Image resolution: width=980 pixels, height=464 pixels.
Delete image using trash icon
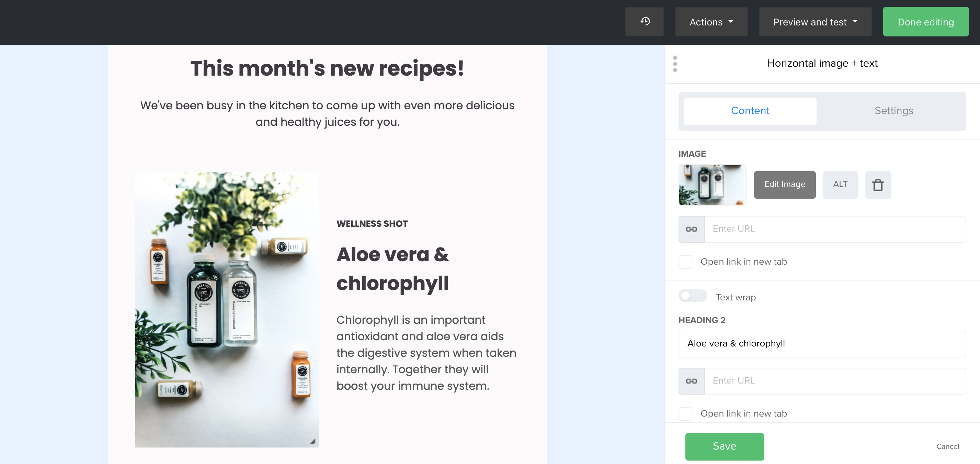(x=878, y=185)
